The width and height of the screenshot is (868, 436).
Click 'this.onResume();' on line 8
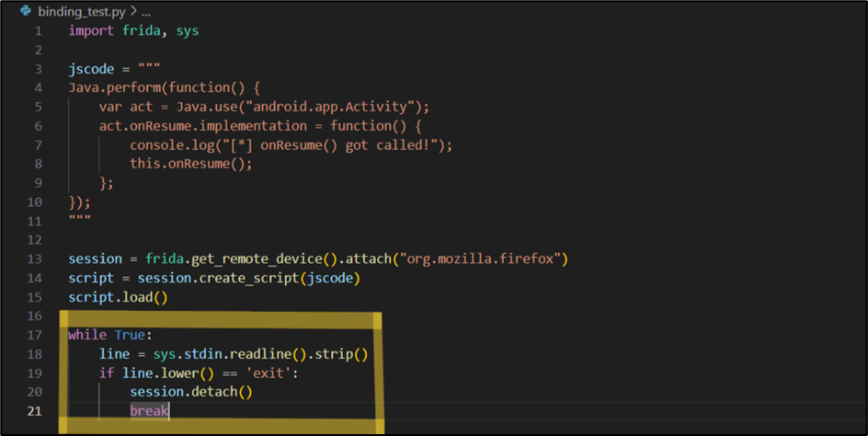[191, 164]
